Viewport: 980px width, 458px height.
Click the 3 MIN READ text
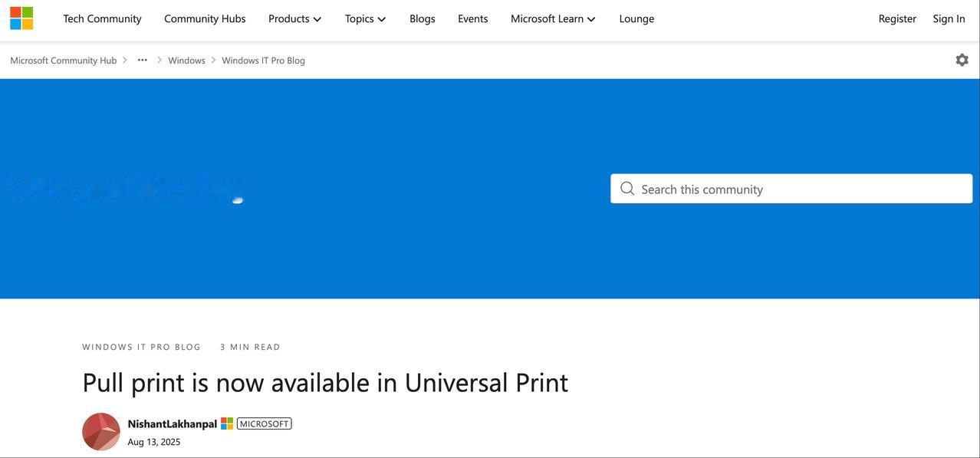(251, 347)
